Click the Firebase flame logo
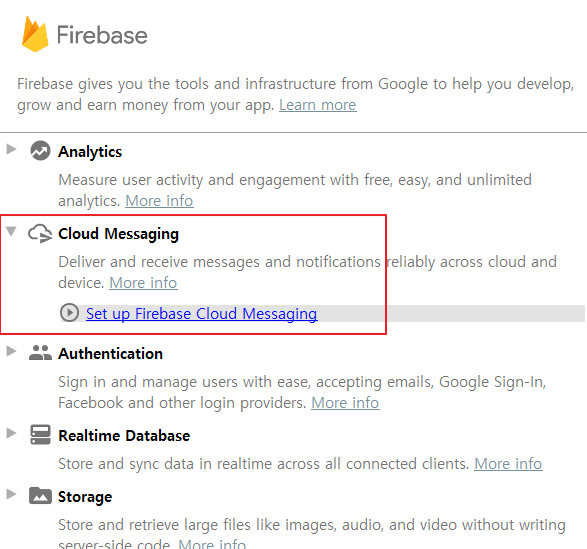Viewport: 587px width, 549px height. point(35,34)
